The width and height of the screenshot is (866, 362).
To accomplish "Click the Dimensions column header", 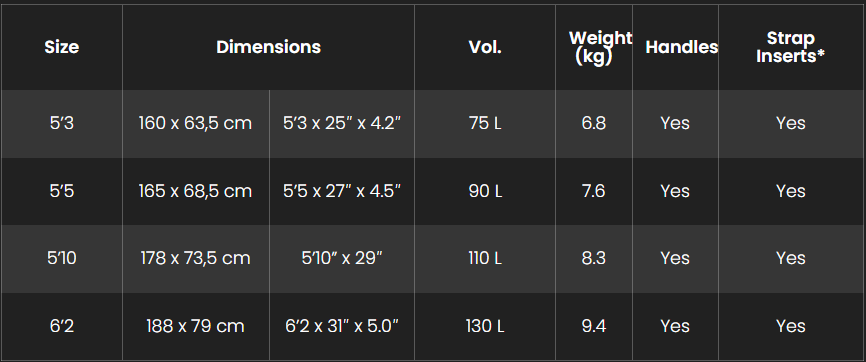I will 268,47.
